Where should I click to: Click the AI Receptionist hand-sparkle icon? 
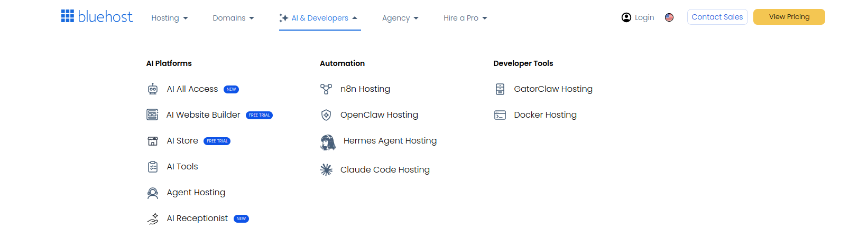coord(153,218)
